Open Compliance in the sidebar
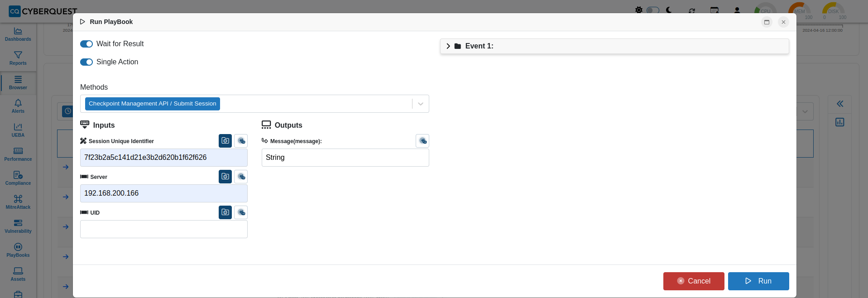The width and height of the screenshot is (868, 298). (x=18, y=178)
